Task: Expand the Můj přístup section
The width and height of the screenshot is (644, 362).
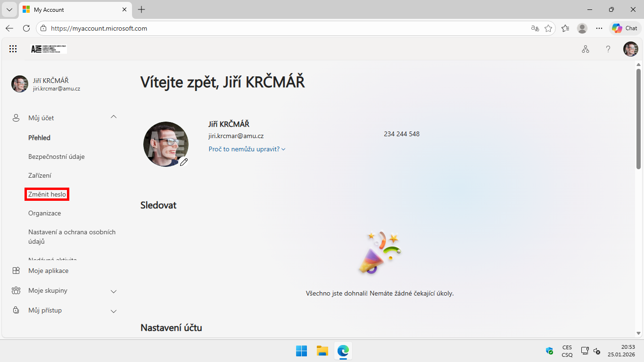Action: 114,311
